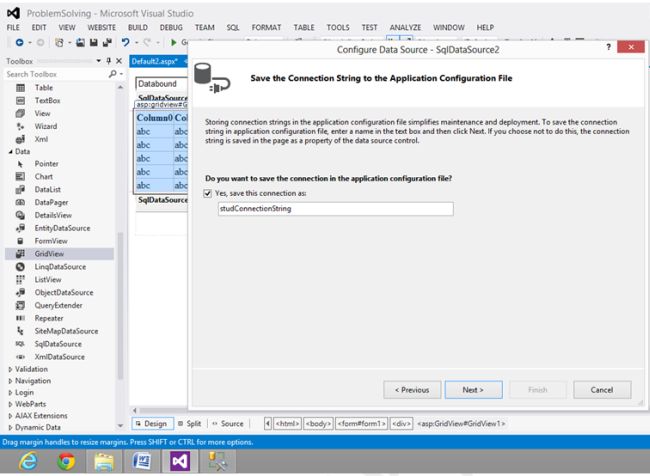Collapse the Data toolbox section

click(x=10, y=152)
